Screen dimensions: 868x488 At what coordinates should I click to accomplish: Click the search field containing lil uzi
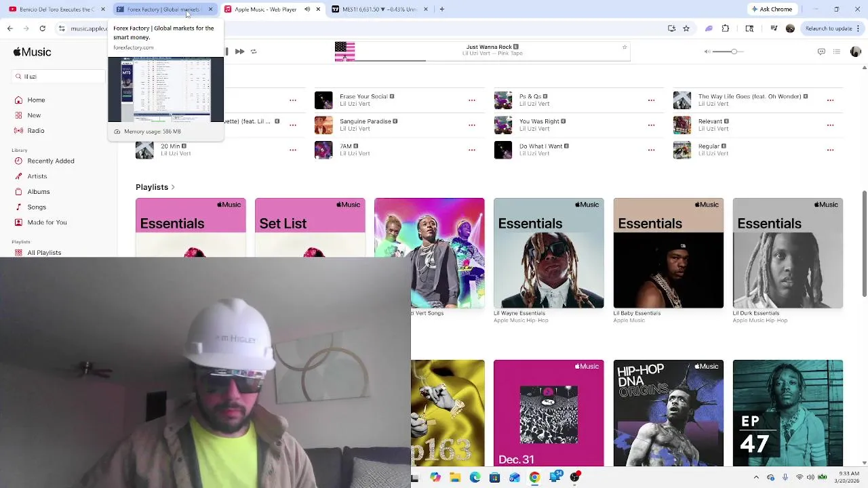click(x=59, y=77)
